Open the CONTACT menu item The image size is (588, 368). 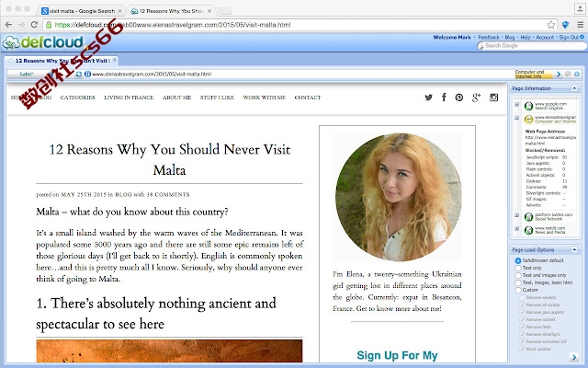[x=308, y=98]
